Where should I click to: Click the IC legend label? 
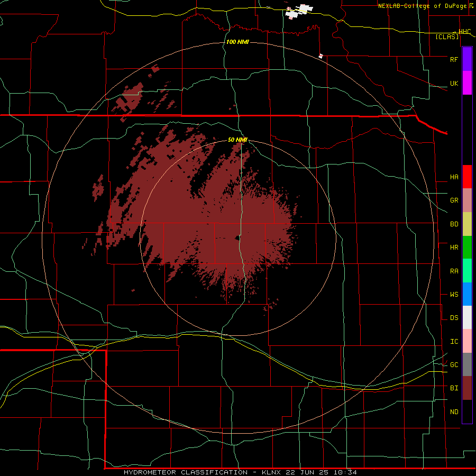[x=454, y=342]
